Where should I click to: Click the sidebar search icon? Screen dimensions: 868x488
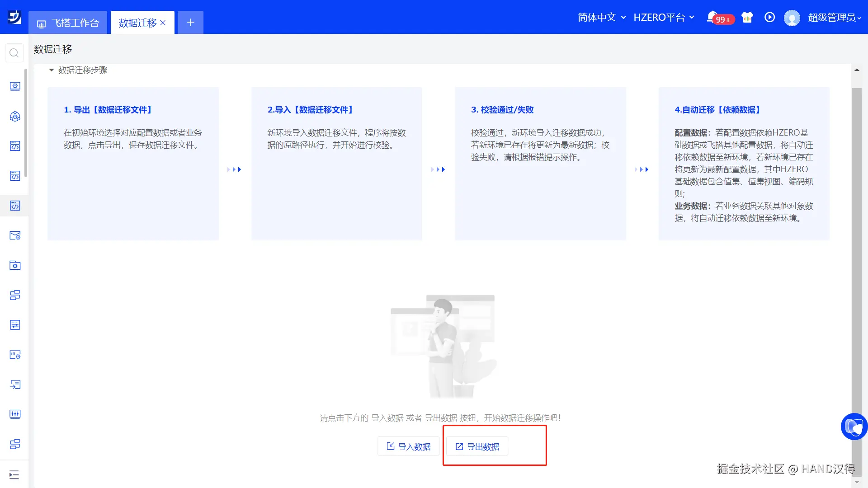pos(14,53)
